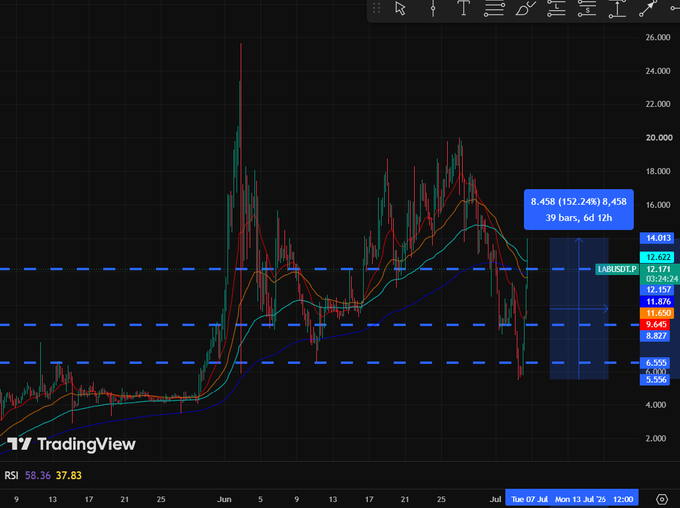This screenshot has width=680, height=508.
Task: Click the LABUSDT.P symbol price label
Action: pos(617,269)
